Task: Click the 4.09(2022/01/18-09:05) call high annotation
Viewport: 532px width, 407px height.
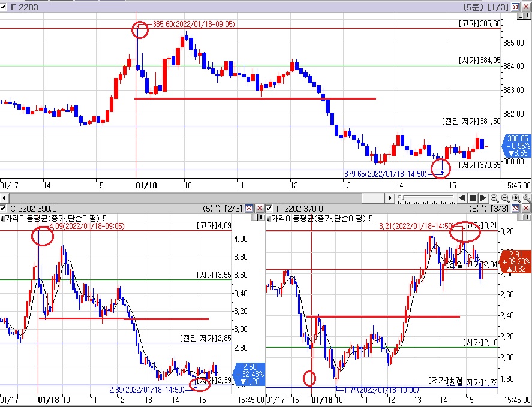Action: pos(87,226)
